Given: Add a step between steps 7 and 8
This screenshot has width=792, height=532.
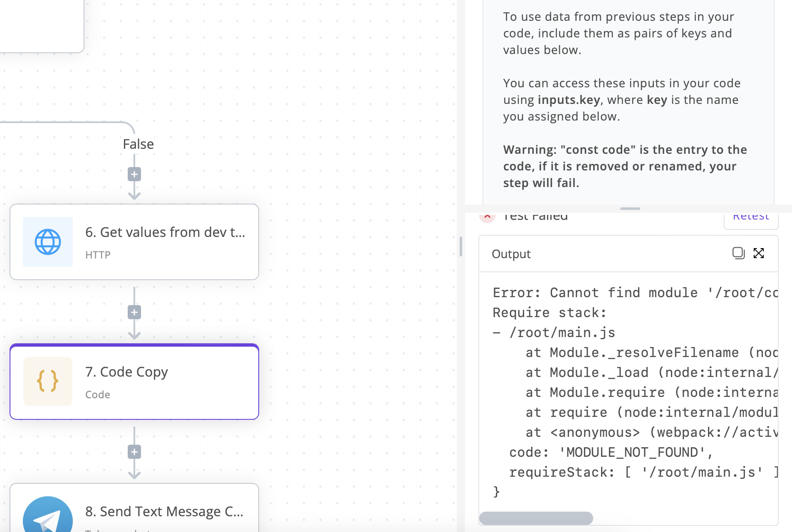Looking at the screenshot, I should pos(134,452).
